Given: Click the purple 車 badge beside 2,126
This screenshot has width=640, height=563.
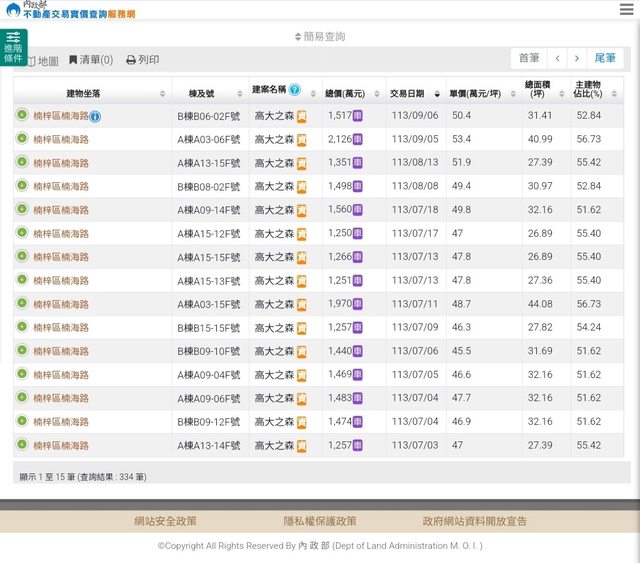Looking at the screenshot, I should point(358,140).
